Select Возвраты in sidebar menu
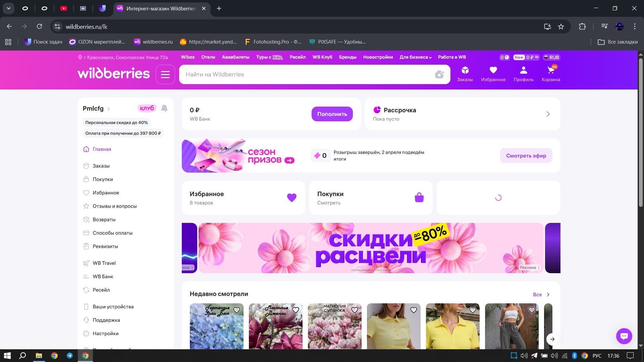 (x=104, y=220)
